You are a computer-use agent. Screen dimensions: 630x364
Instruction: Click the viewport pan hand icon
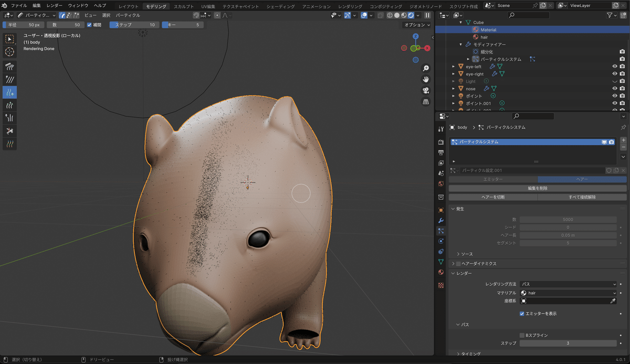click(x=426, y=79)
